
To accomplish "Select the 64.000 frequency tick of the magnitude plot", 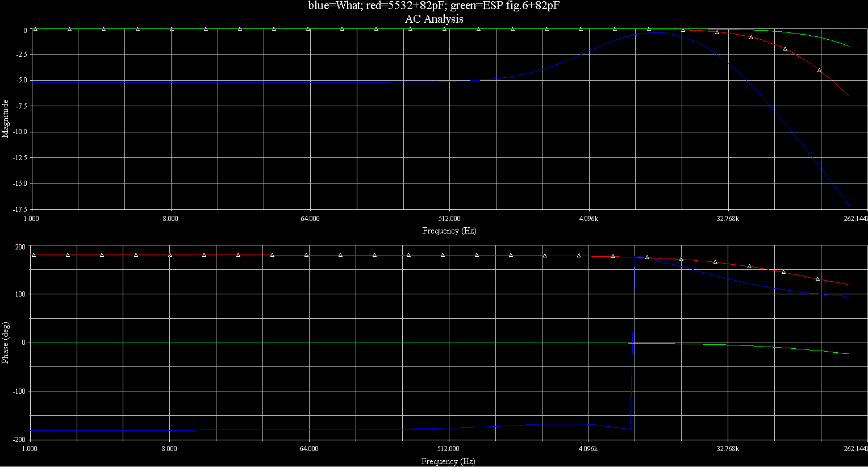I will coord(310,219).
